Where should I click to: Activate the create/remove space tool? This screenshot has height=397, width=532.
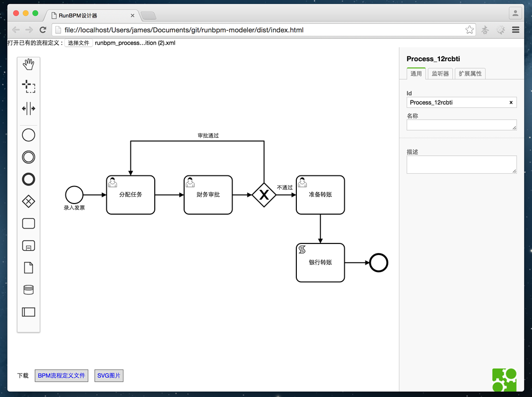(x=29, y=108)
